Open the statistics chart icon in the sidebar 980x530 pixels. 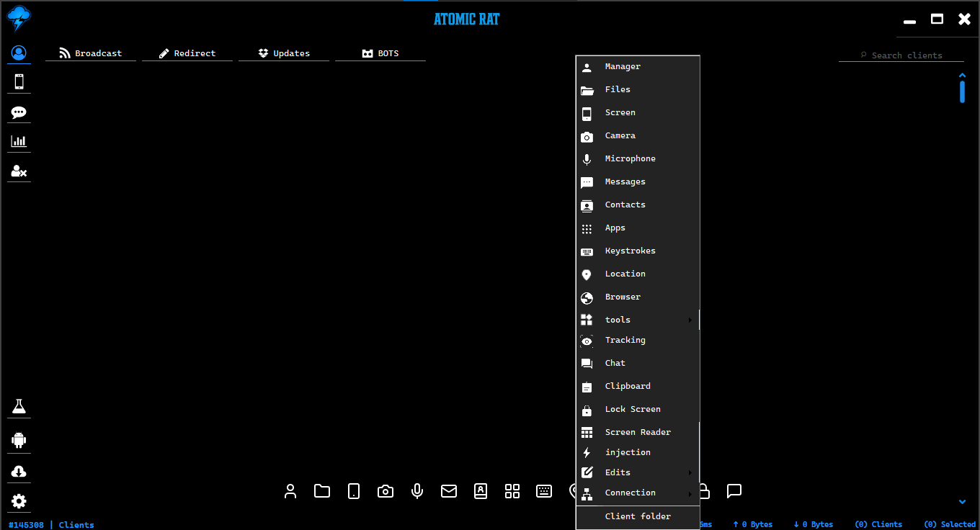pos(19,141)
